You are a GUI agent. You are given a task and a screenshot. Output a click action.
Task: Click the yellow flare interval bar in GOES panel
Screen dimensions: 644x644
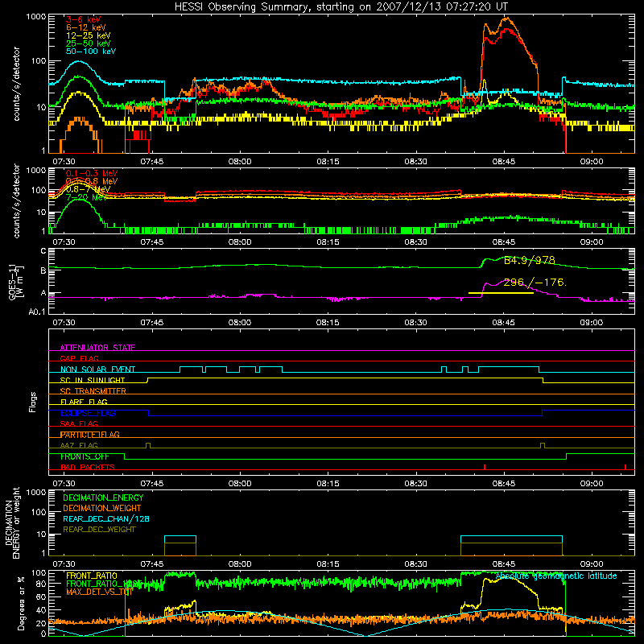click(501, 293)
